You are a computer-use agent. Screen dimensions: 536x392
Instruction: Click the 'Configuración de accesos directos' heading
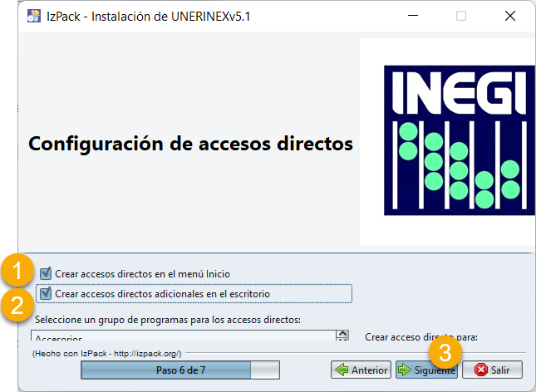coord(190,144)
